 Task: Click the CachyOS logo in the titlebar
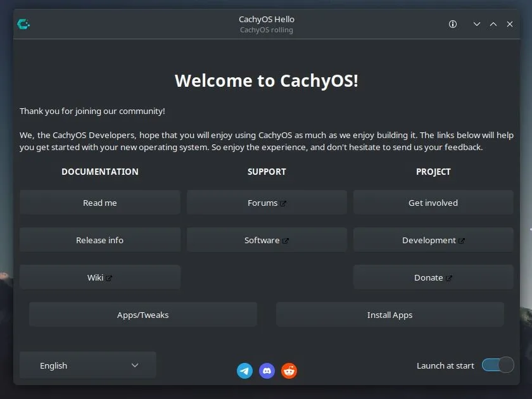click(x=23, y=24)
